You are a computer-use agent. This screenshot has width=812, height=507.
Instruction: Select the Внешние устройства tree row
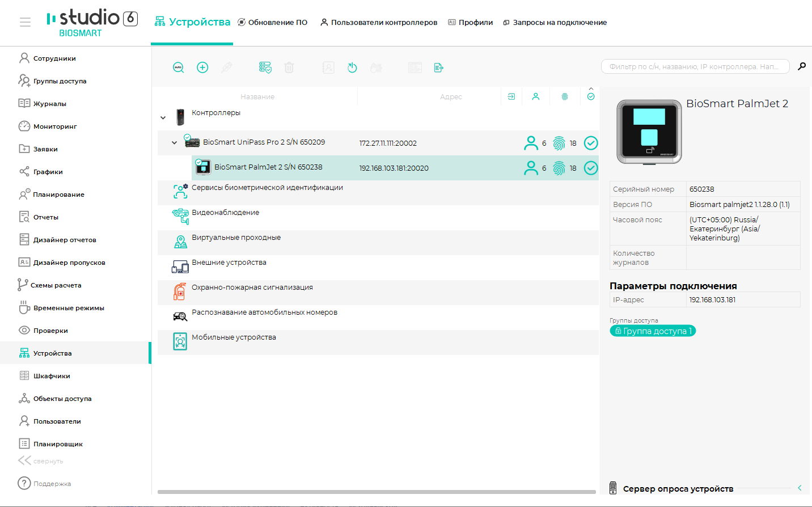(x=378, y=268)
